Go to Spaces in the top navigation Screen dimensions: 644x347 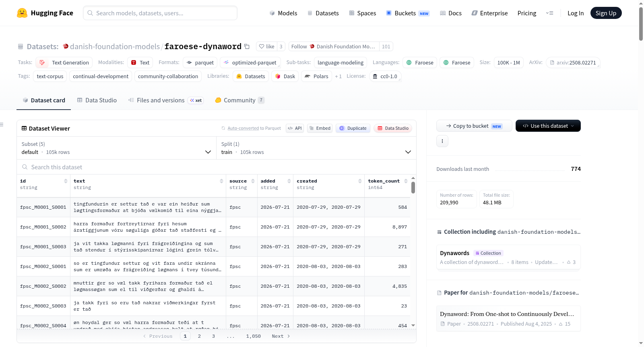click(362, 13)
